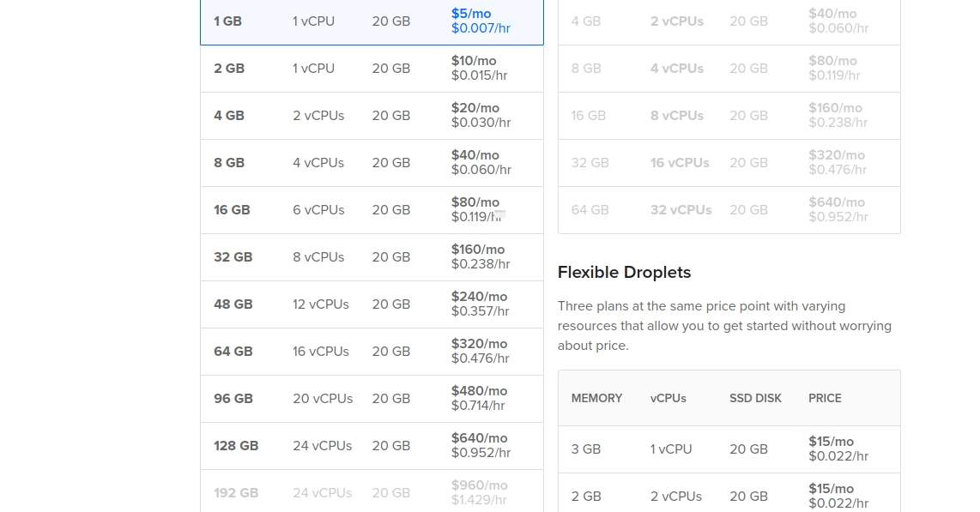Select the 128 GB, 24 vCPUs plan

pyautogui.click(x=372, y=446)
